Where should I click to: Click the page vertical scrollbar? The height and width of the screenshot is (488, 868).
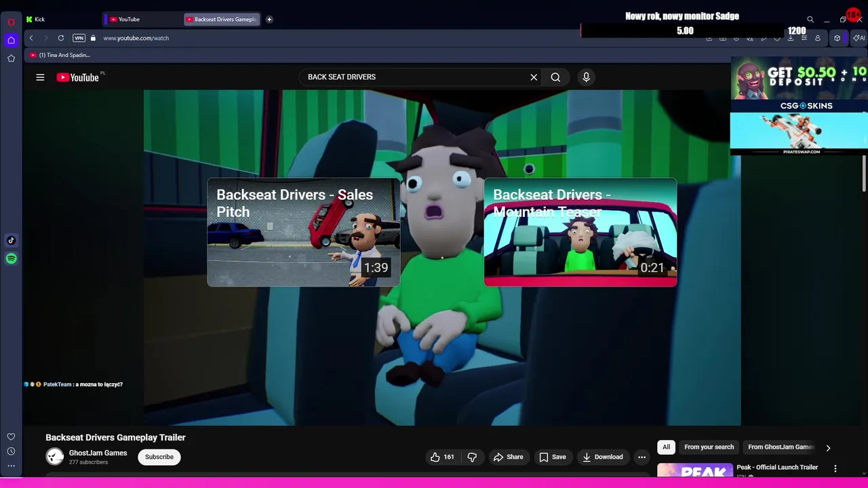864,174
